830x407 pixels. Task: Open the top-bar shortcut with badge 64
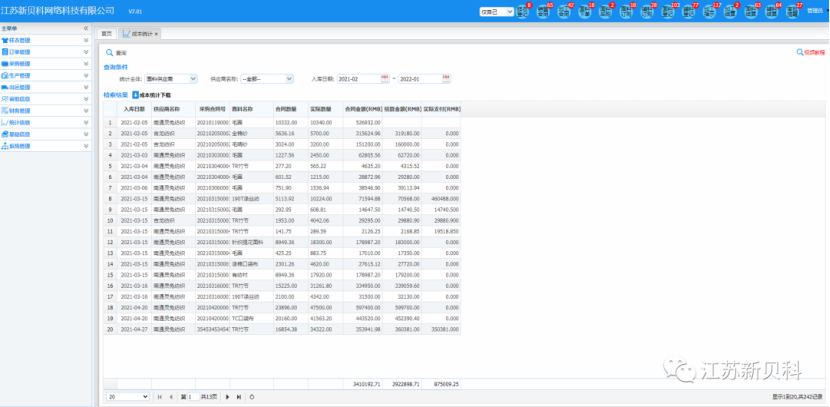772,12
